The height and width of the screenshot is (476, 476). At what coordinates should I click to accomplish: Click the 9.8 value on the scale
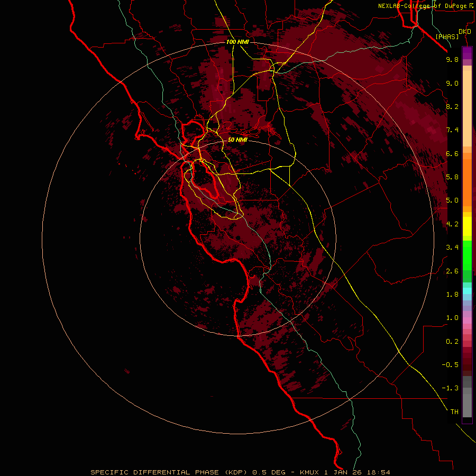click(452, 59)
